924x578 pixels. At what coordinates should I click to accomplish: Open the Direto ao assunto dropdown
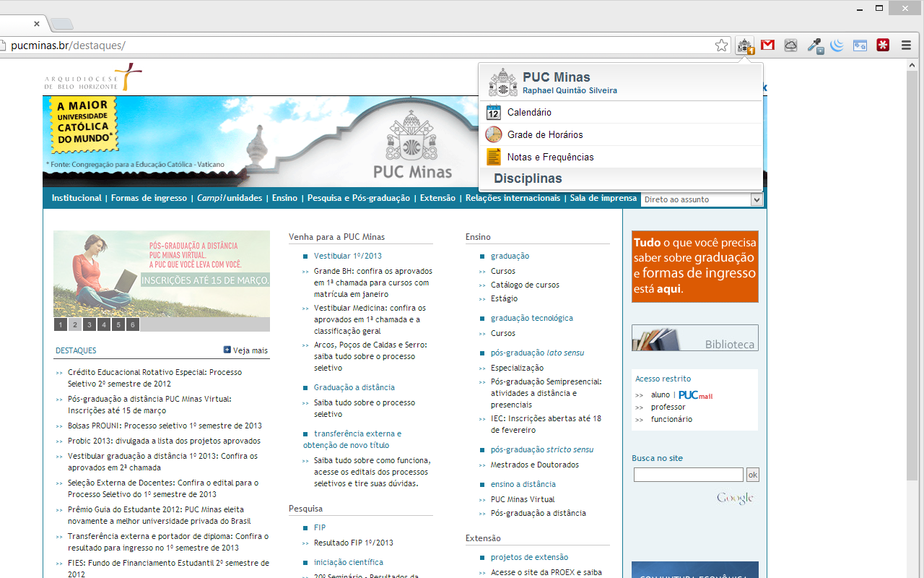pos(702,199)
